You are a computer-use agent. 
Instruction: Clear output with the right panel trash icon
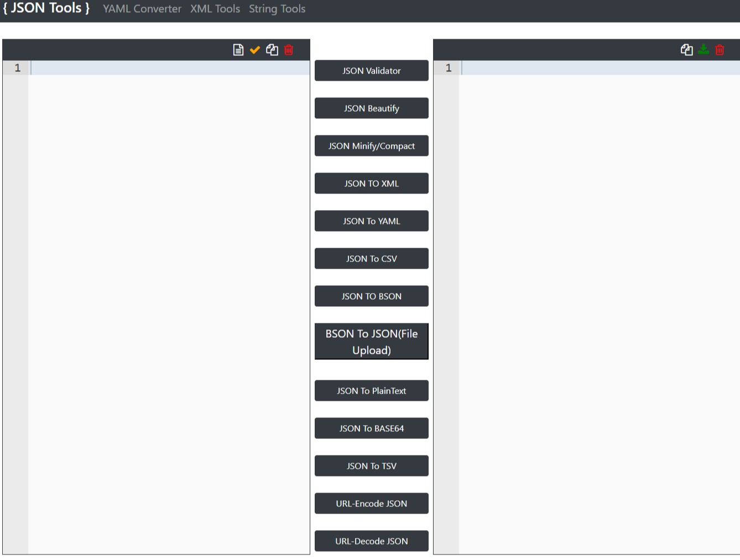tap(720, 50)
